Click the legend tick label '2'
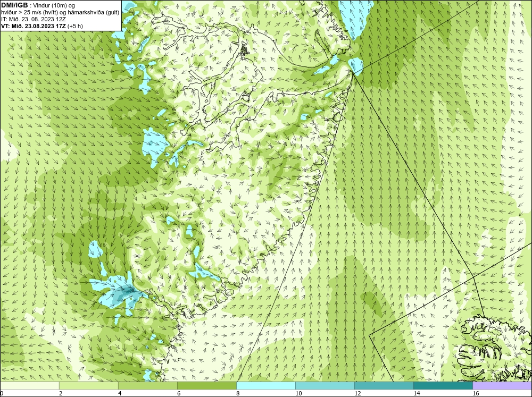 (x=61, y=393)
